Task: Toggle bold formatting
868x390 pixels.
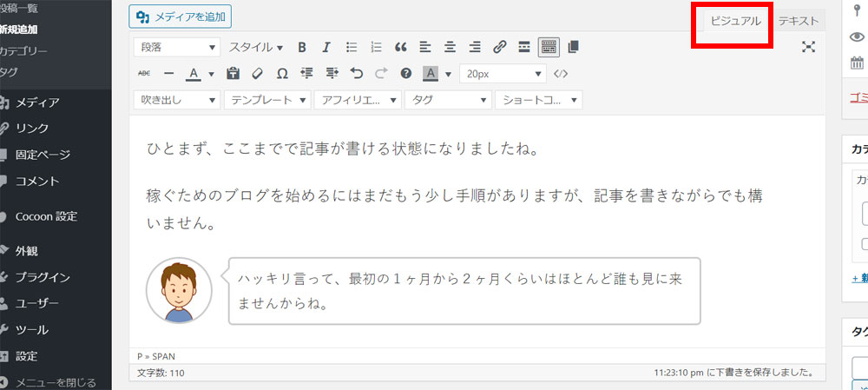Action: [302, 47]
